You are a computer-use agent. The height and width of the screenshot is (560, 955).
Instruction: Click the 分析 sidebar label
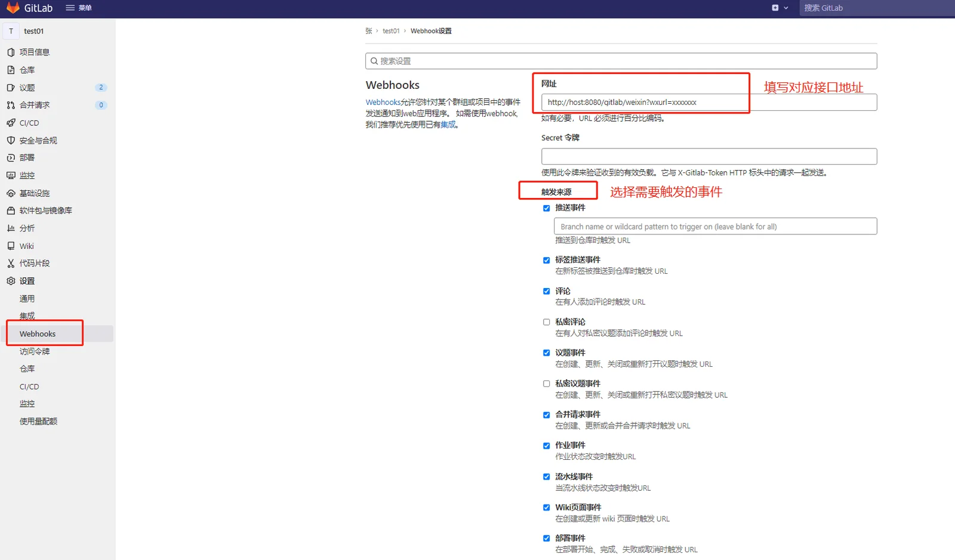pyautogui.click(x=27, y=228)
